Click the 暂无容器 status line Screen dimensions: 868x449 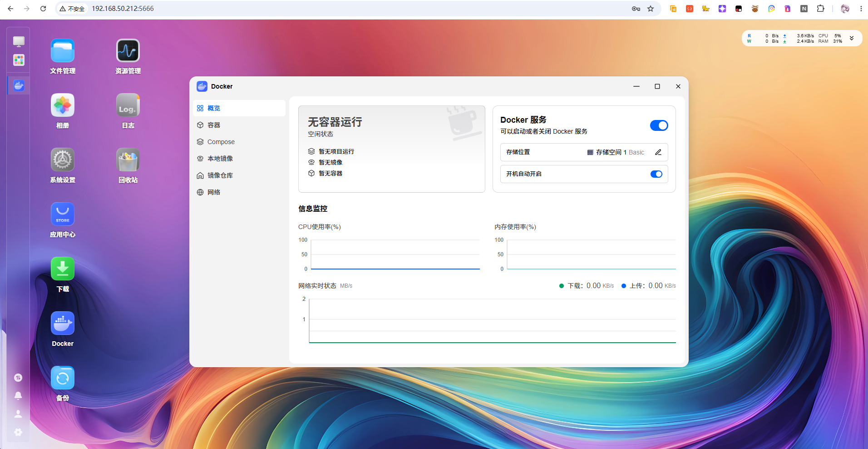tap(325, 173)
